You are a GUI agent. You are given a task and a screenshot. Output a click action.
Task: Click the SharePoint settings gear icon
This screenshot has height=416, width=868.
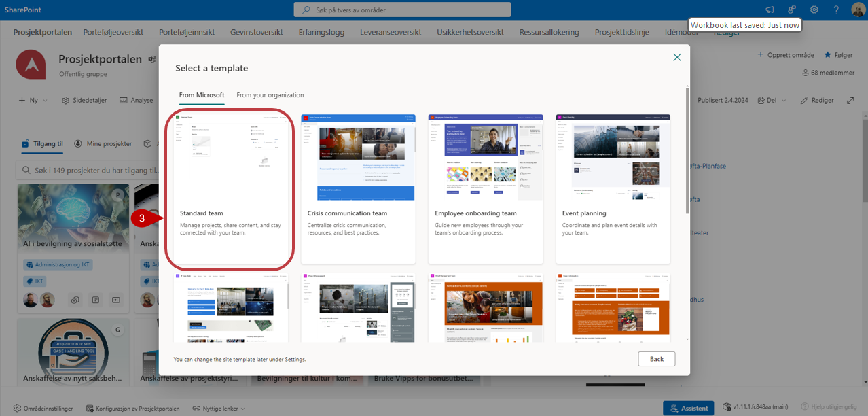814,10
